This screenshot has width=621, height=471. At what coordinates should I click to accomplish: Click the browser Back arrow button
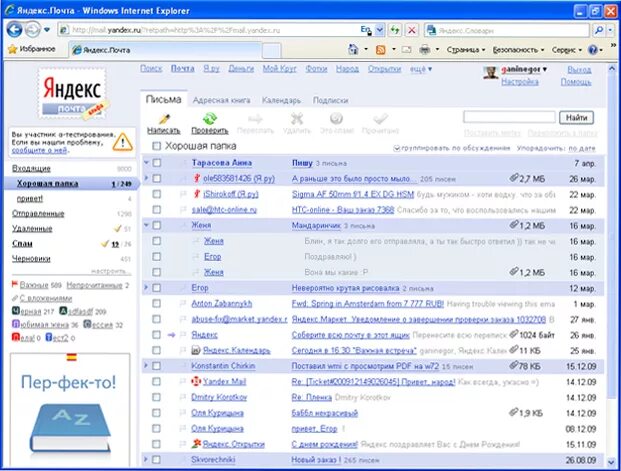(x=14, y=30)
